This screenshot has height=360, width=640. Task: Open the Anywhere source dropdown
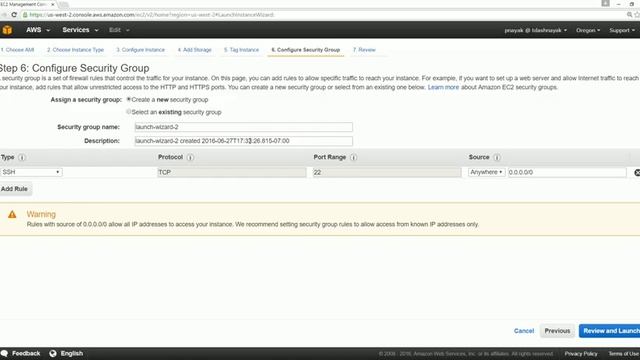coord(487,172)
